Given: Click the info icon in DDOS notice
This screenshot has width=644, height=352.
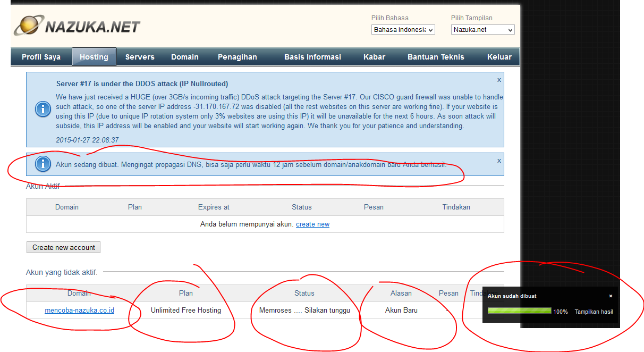Looking at the screenshot, I should [43, 109].
